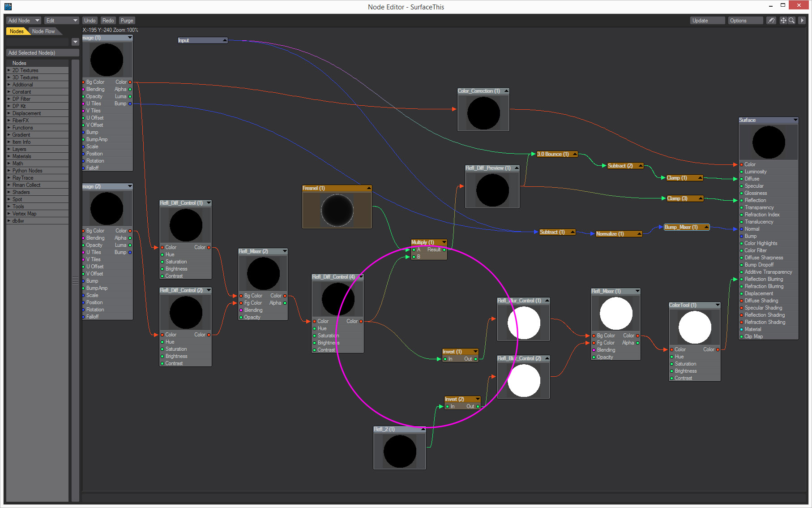
Task: Click the node search input field
Action: pos(38,42)
